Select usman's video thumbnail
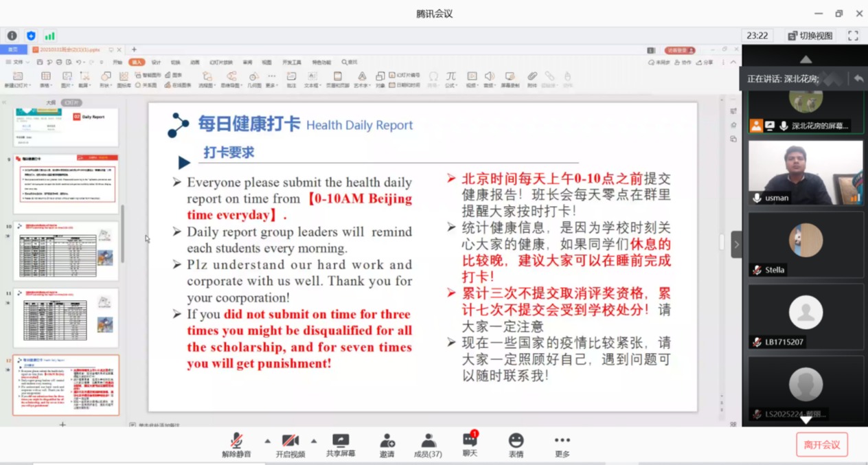The width and height of the screenshot is (868, 465). pos(806,172)
